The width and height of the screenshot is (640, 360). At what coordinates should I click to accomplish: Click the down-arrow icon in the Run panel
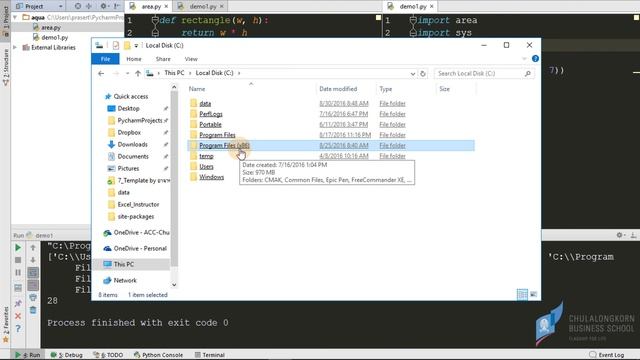[33, 260]
